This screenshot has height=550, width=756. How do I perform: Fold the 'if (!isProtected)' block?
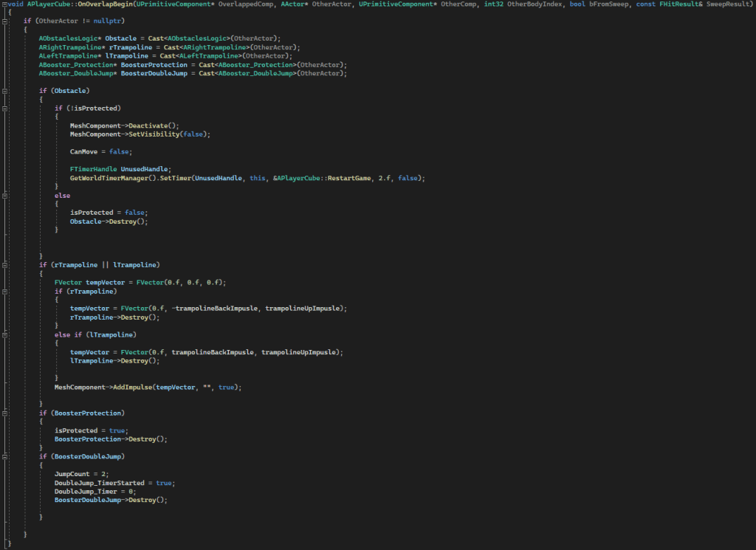(5, 108)
